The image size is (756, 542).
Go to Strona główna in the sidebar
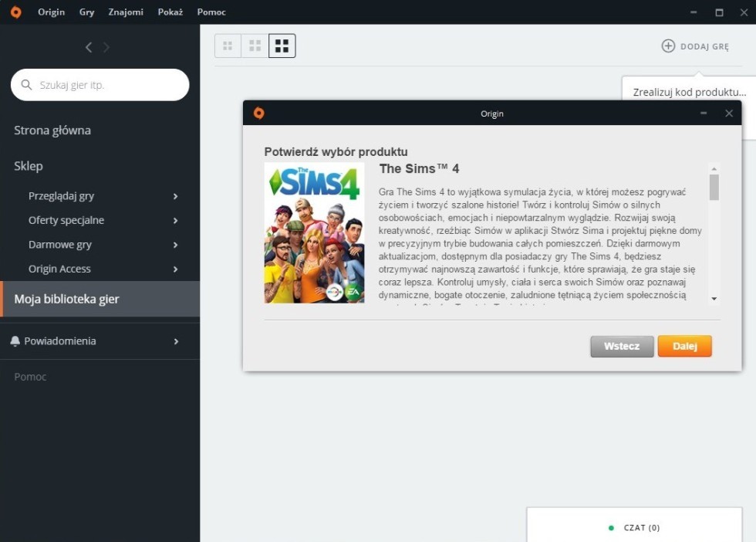(52, 130)
